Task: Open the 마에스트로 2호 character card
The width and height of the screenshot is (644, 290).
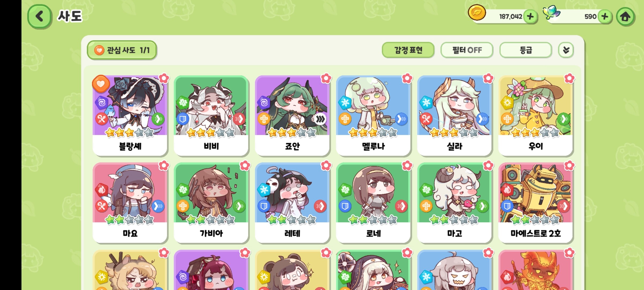Action: click(536, 203)
